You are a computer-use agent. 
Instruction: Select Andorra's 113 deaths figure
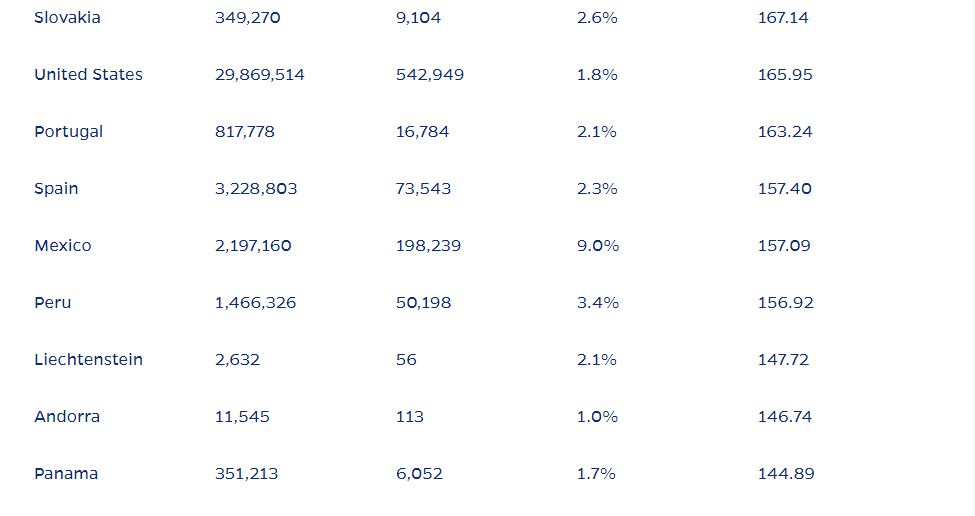click(x=409, y=417)
